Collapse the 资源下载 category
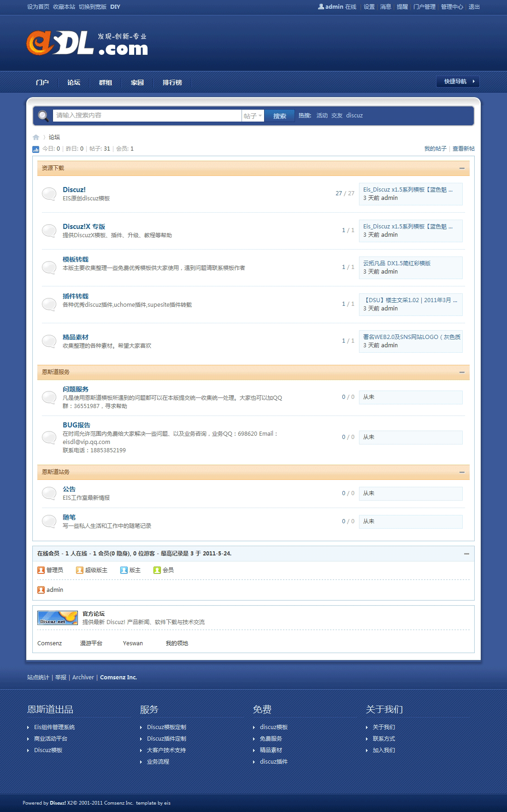This screenshot has height=812, width=507. [462, 169]
